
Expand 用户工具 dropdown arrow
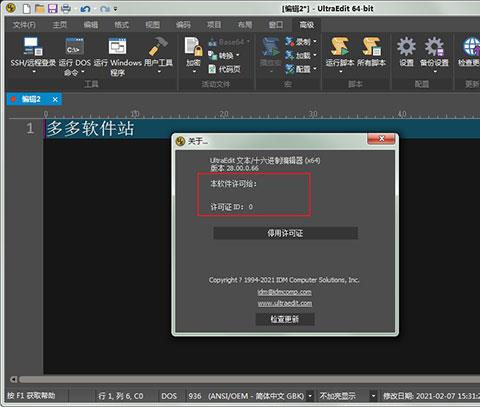pyautogui.click(x=159, y=71)
